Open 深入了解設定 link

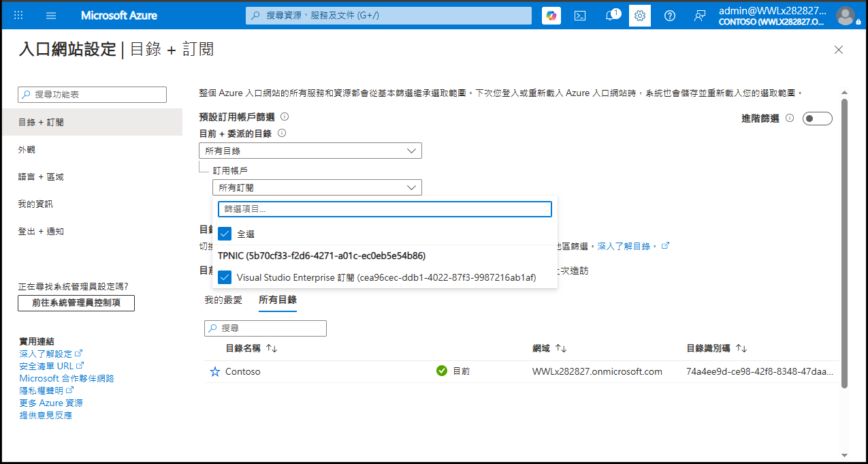coord(51,354)
